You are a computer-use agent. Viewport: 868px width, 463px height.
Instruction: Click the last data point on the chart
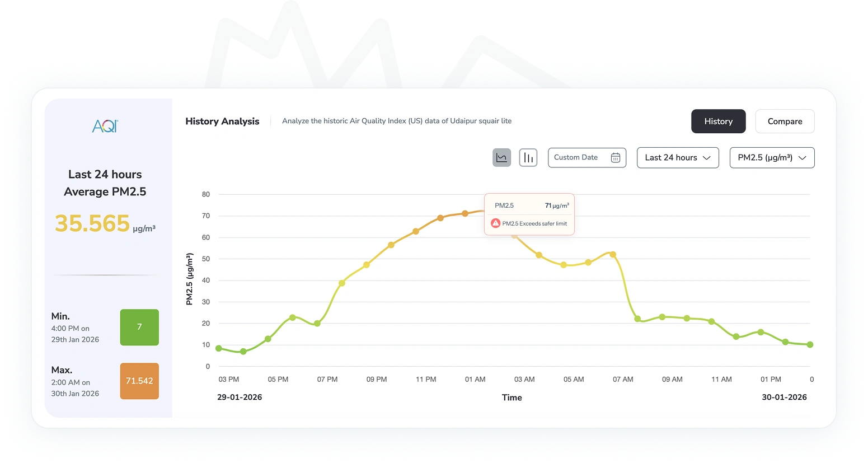pyautogui.click(x=810, y=345)
